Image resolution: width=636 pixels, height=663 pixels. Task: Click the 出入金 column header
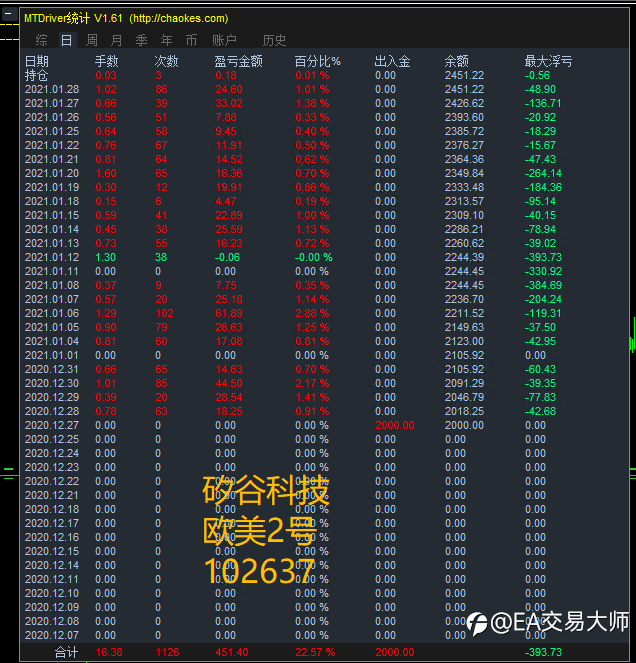coord(392,61)
